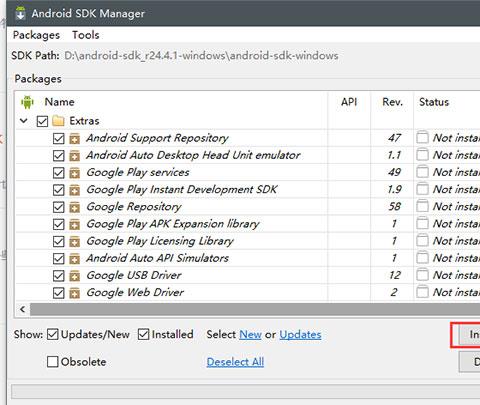Click the green Android robot icon in header
The height and width of the screenshot is (405, 480).
click(x=27, y=102)
